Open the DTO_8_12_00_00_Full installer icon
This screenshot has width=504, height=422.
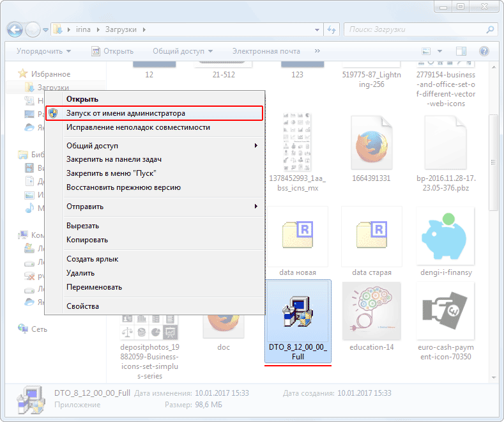click(298, 313)
